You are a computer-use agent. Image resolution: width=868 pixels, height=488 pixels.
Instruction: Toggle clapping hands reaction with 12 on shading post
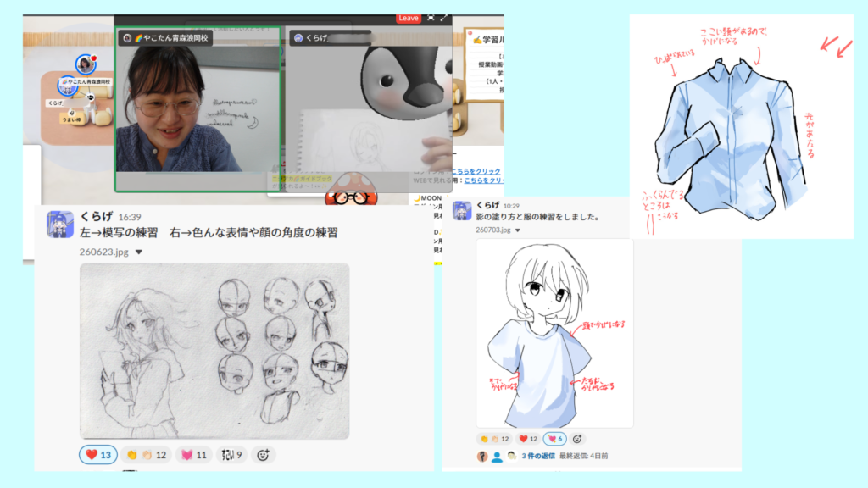click(494, 439)
